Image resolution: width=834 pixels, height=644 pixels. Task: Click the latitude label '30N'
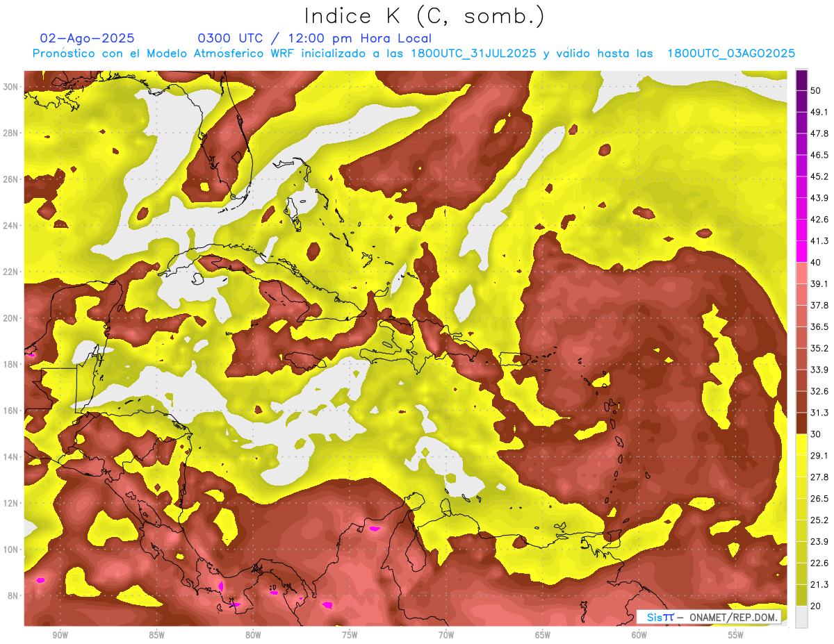(x=10, y=87)
